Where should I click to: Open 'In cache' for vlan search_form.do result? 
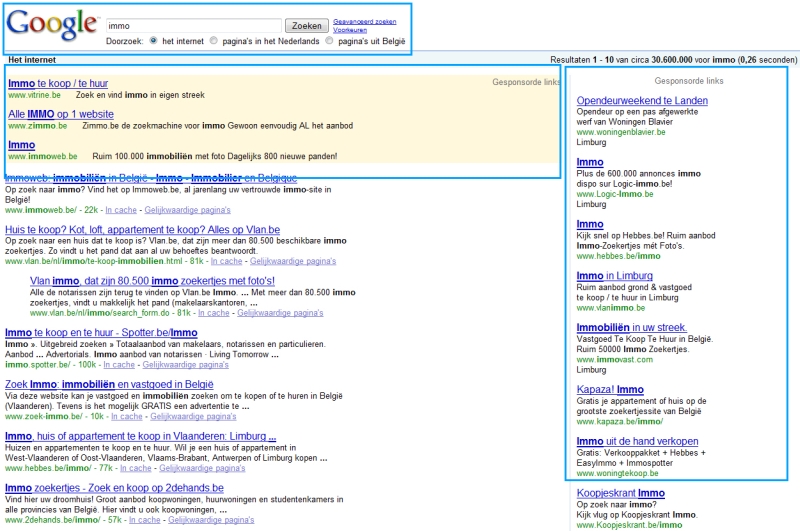click(x=214, y=313)
